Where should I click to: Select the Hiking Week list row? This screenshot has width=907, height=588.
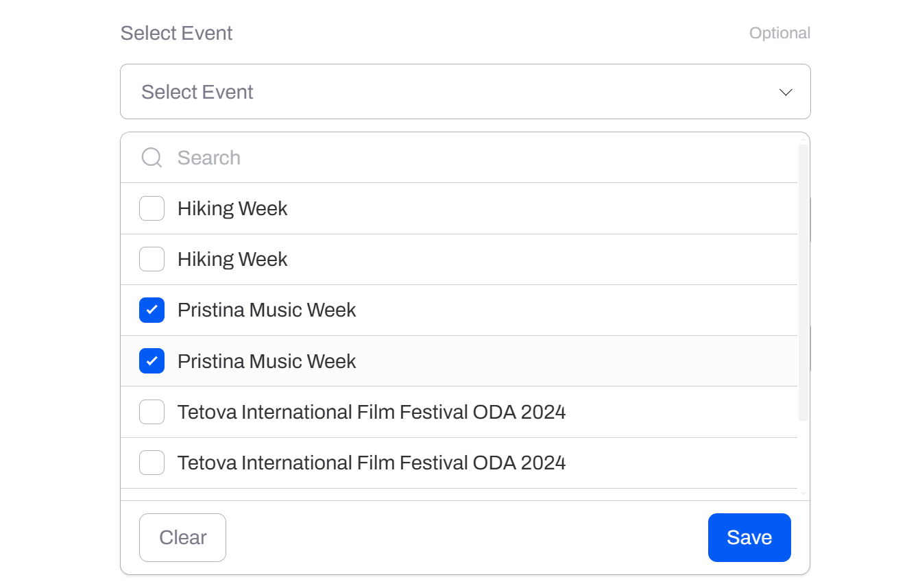point(232,208)
